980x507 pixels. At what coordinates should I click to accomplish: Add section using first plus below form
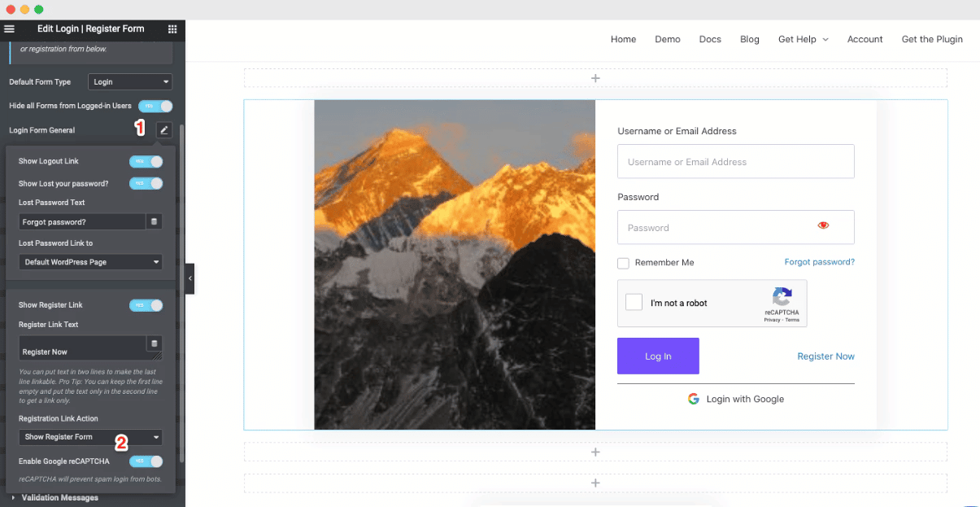595,452
